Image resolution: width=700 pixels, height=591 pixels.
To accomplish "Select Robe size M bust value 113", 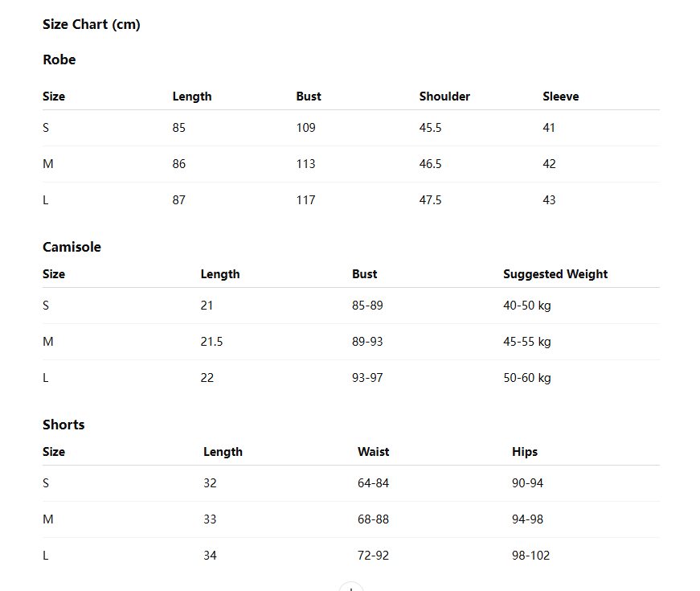I will (306, 164).
